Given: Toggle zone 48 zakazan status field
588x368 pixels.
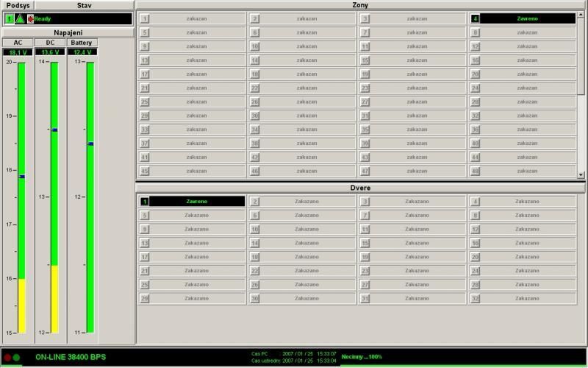Looking at the screenshot, I should click(527, 171).
